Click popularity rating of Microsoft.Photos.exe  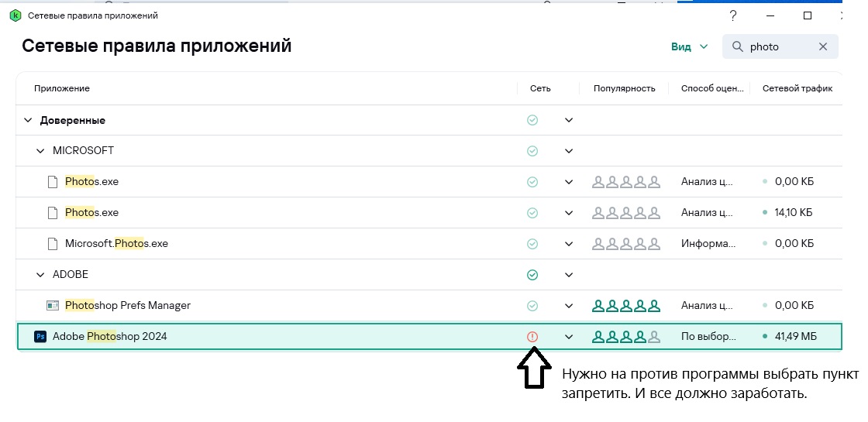(x=627, y=243)
